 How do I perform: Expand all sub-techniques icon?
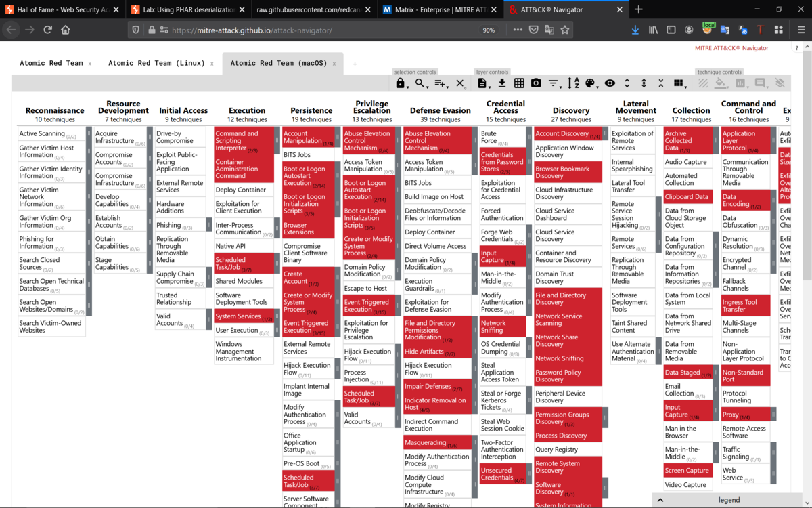[627, 83]
